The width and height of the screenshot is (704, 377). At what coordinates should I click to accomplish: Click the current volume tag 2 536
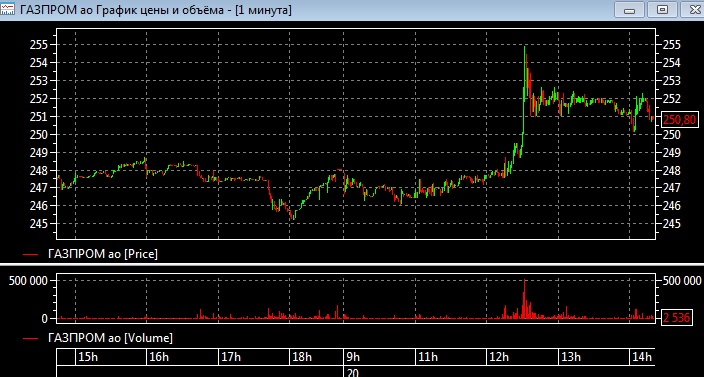(677, 318)
